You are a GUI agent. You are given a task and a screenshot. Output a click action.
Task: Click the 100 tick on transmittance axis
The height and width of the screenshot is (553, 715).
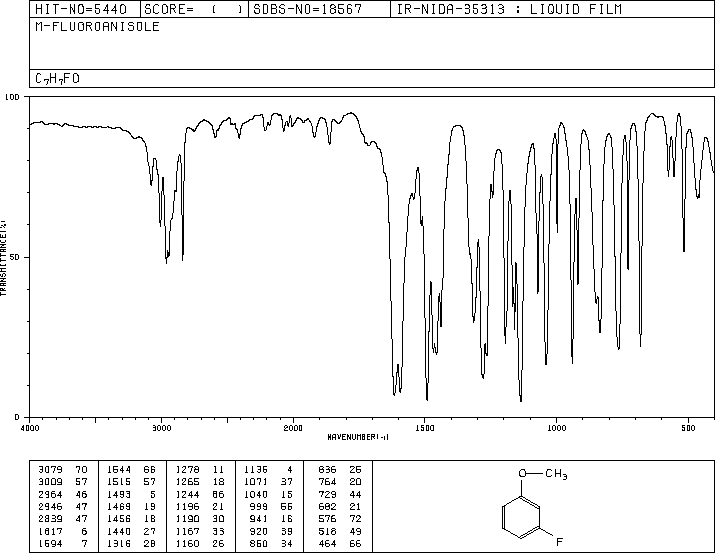(x=12, y=97)
